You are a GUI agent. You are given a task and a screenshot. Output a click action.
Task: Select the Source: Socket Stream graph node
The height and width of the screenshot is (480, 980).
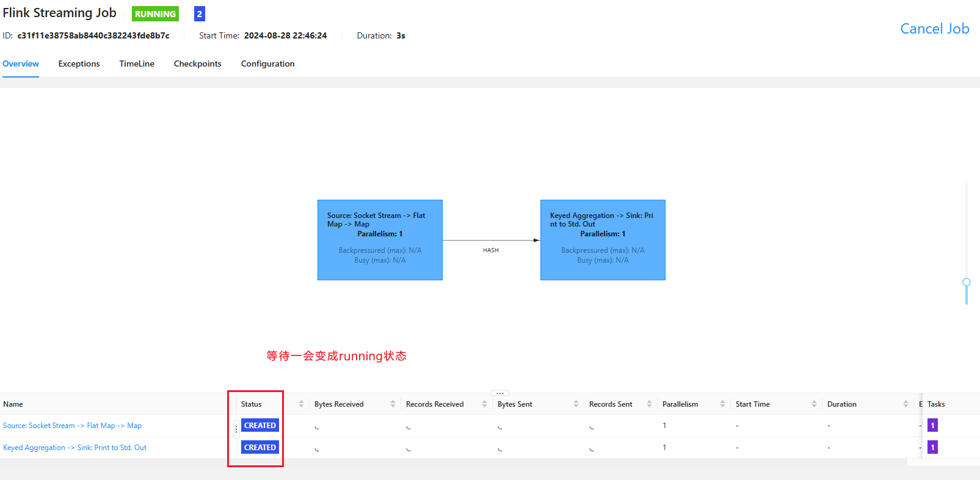pyautogui.click(x=380, y=240)
